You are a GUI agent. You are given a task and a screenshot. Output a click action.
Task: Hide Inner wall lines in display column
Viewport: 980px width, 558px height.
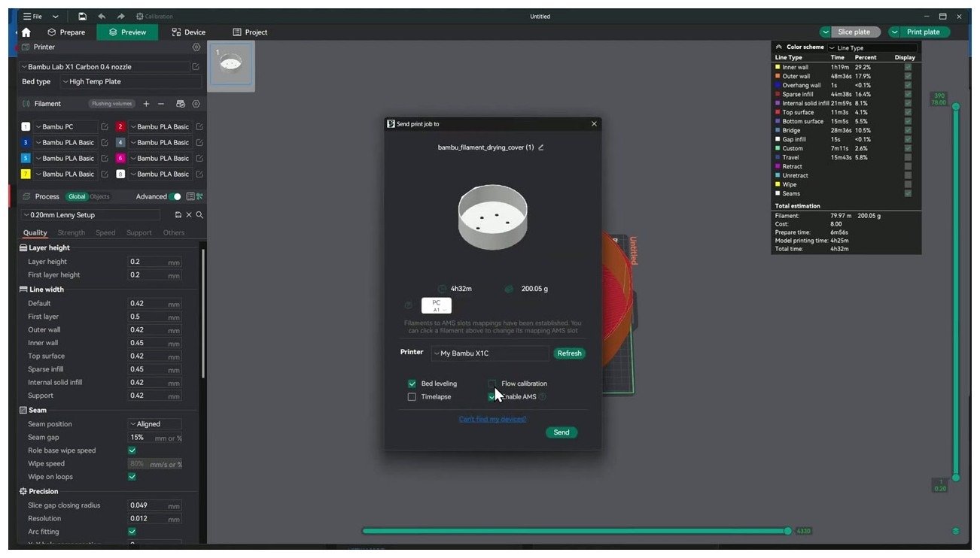click(908, 67)
